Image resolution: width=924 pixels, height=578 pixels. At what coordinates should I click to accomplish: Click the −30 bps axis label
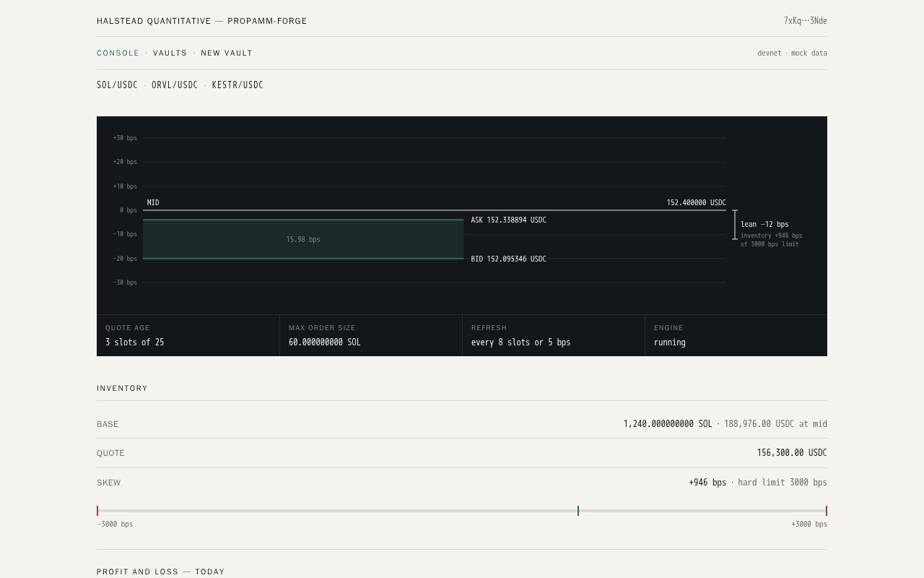tap(125, 282)
